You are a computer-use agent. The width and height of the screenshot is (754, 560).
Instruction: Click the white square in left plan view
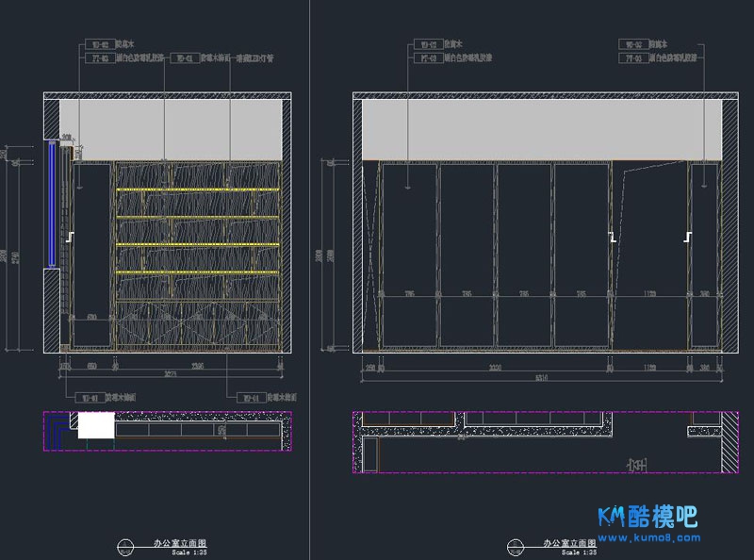pyautogui.click(x=95, y=426)
